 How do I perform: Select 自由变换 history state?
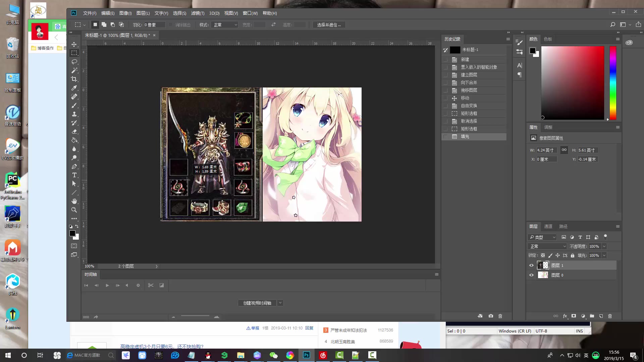click(x=474, y=106)
